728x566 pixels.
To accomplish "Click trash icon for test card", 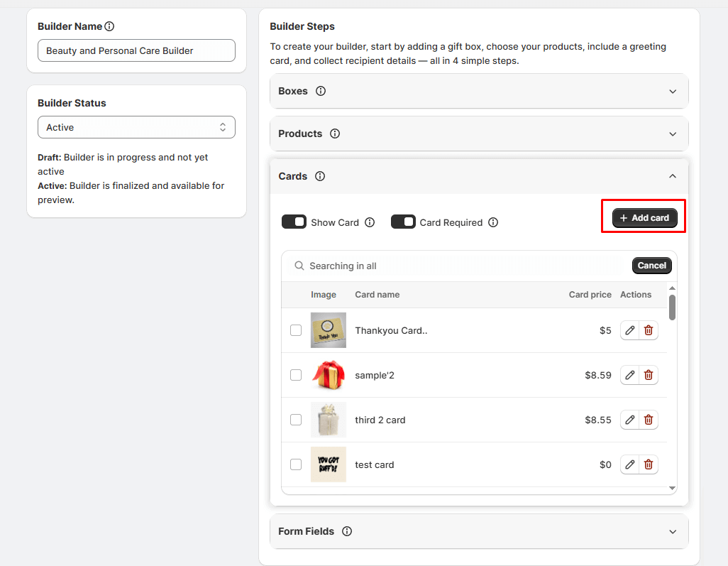I will tap(649, 464).
